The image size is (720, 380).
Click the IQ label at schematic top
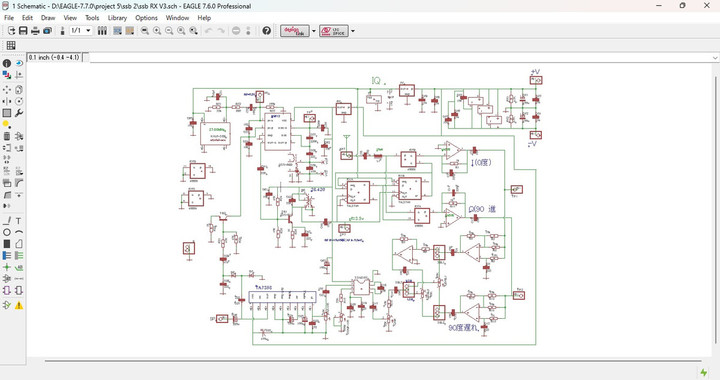click(x=377, y=81)
